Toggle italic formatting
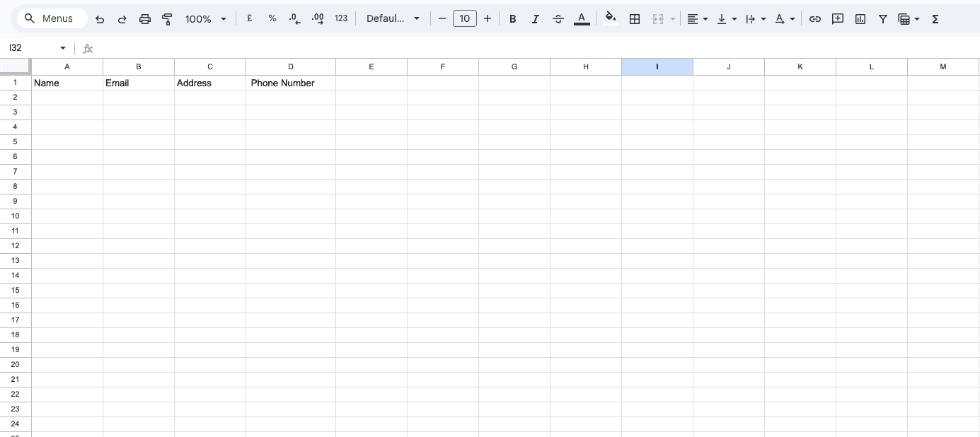Image resolution: width=980 pixels, height=437 pixels. tap(536, 19)
